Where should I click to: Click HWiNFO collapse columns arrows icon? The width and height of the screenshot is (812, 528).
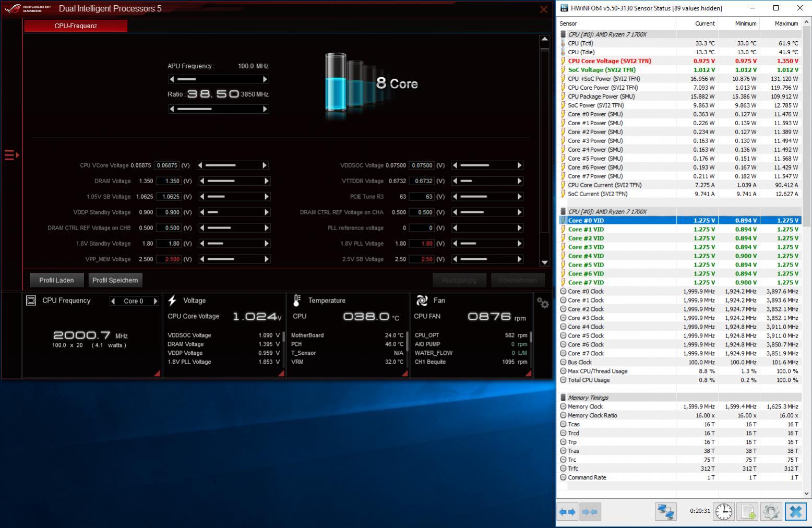coord(590,512)
